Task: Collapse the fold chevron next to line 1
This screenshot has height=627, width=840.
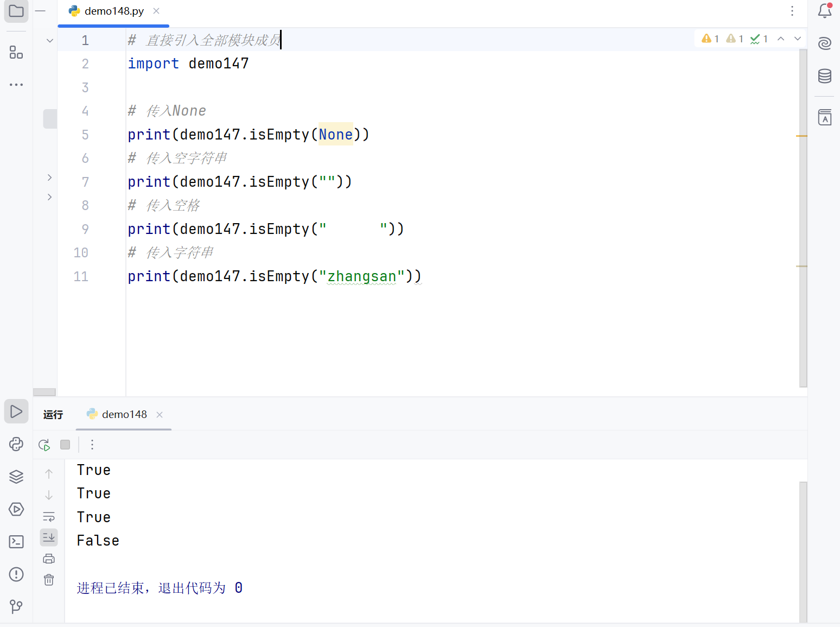Action: pos(50,41)
